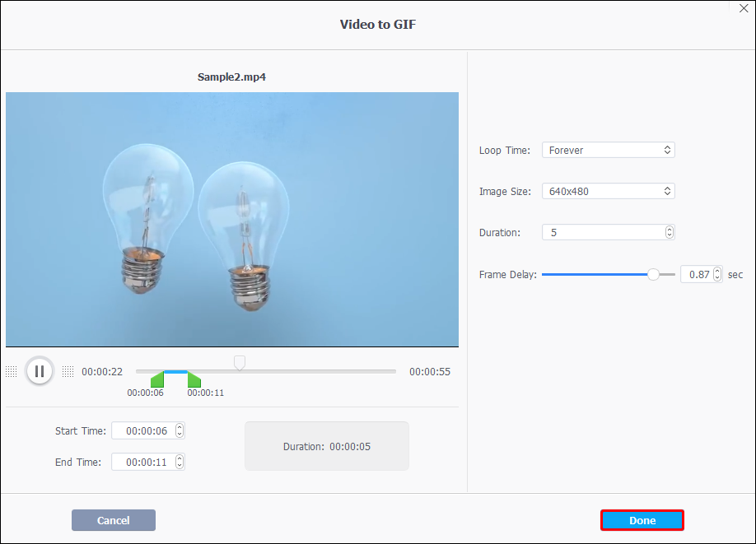Click the 00:00:11 label under end marker

tap(205, 393)
